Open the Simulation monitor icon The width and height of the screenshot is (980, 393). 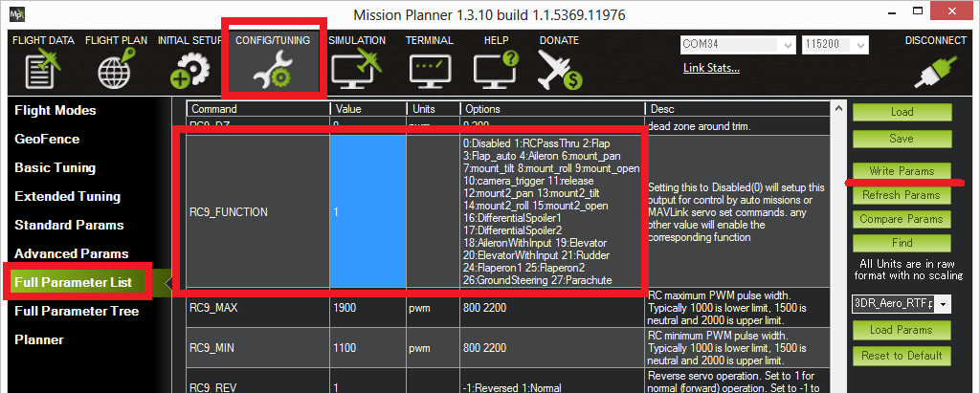[x=356, y=70]
